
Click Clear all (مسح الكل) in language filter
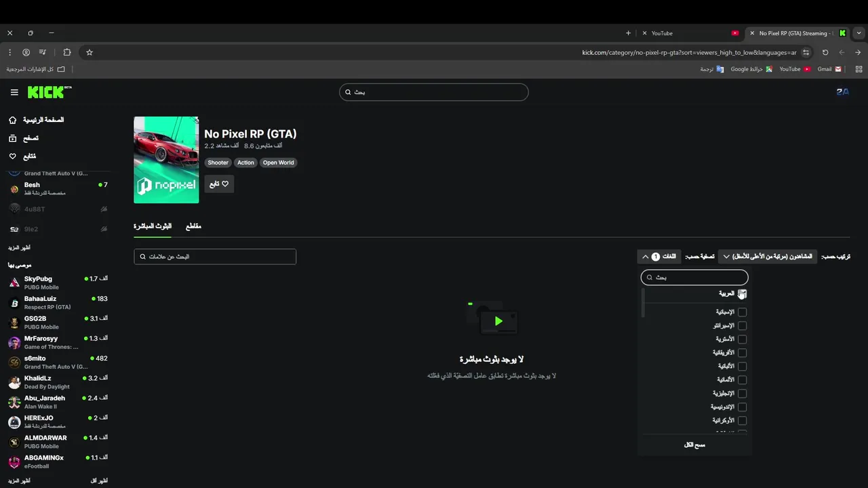pos(694,445)
